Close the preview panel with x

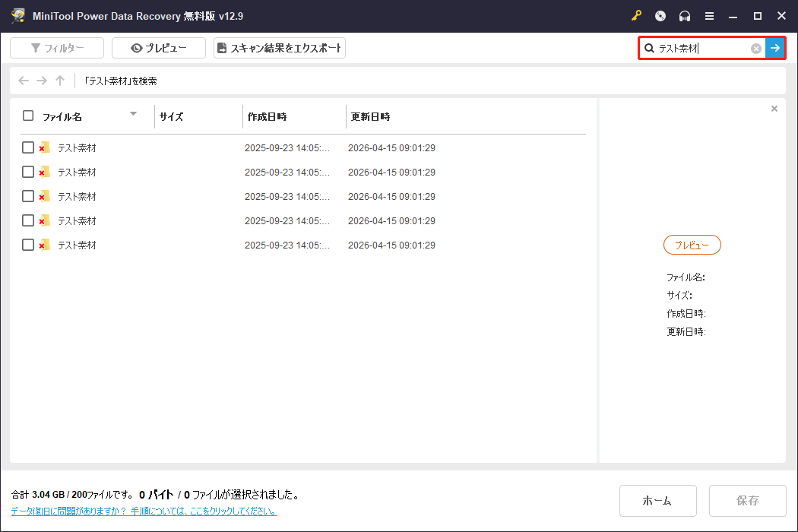[x=774, y=109]
